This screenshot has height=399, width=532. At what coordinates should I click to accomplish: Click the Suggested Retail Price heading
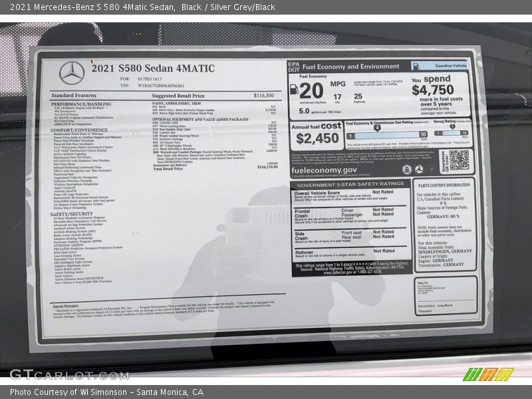pos(179,96)
